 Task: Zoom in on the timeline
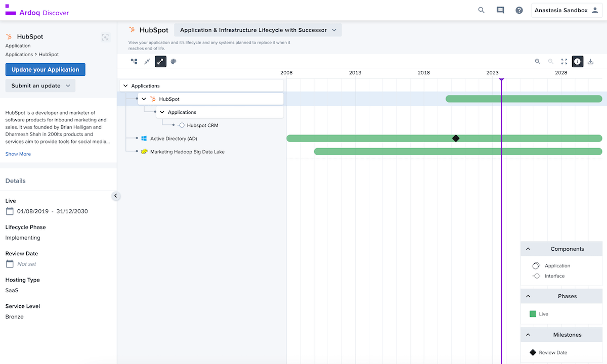pyautogui.click(x=538, y=62)
